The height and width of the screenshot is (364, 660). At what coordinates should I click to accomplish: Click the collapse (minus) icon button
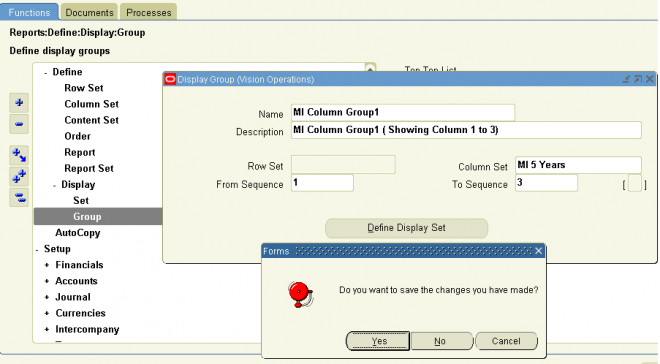(x=19, y=124)
